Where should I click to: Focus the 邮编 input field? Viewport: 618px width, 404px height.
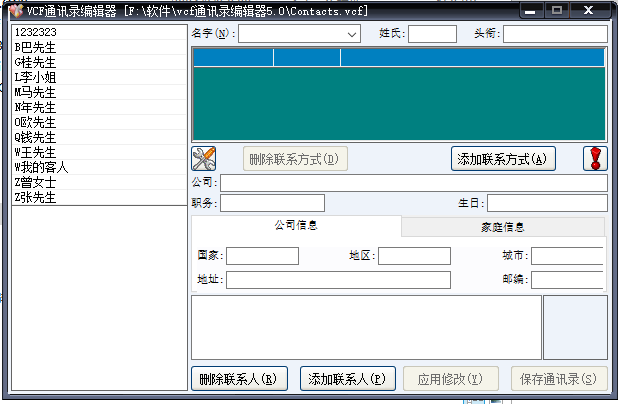point(567,280)
